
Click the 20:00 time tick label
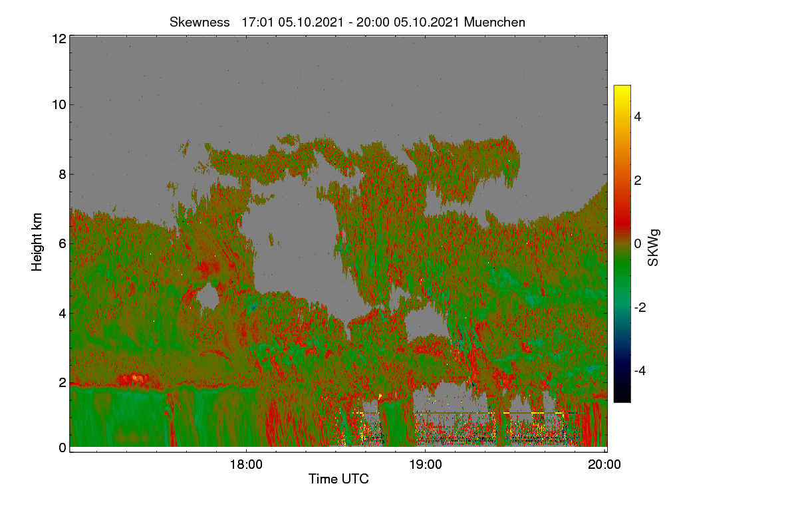tap(604, 465)
